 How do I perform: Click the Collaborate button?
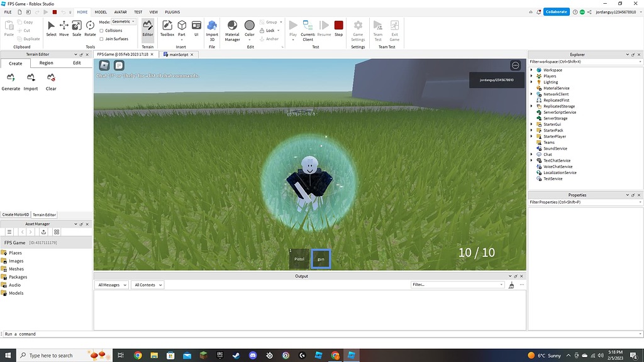tap(556, 11)
